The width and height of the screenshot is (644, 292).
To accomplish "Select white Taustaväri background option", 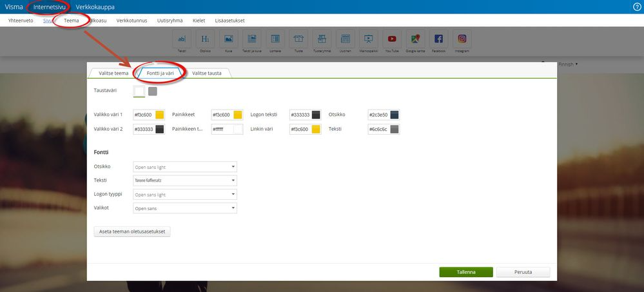I will [x=139, y=91].
